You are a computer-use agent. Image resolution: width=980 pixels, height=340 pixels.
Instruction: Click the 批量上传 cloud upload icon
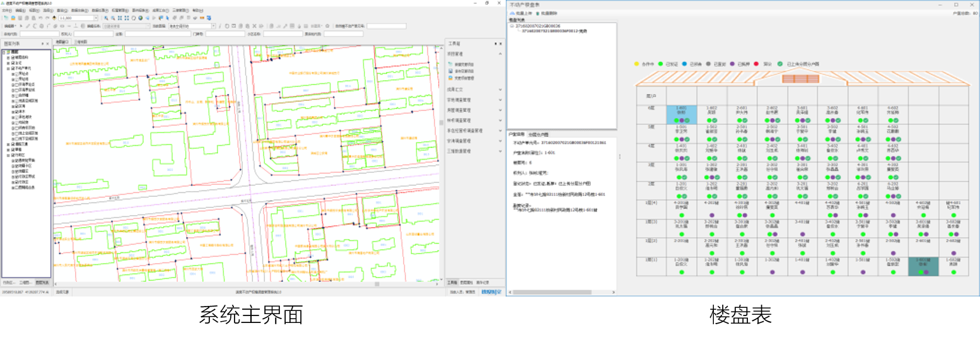pos(512,13)
